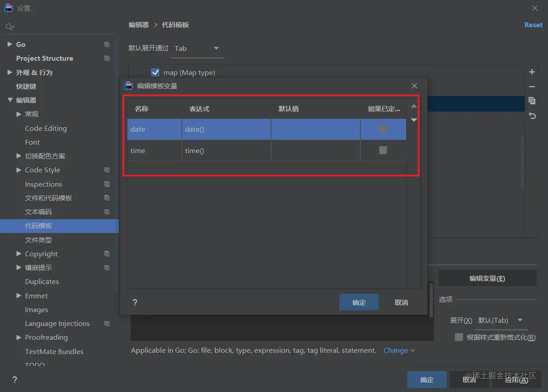Click the 默认值 column header
Image resolution: width=548 pixels, height=392 pixels.
pyautogui.click(x=289, y=108)
